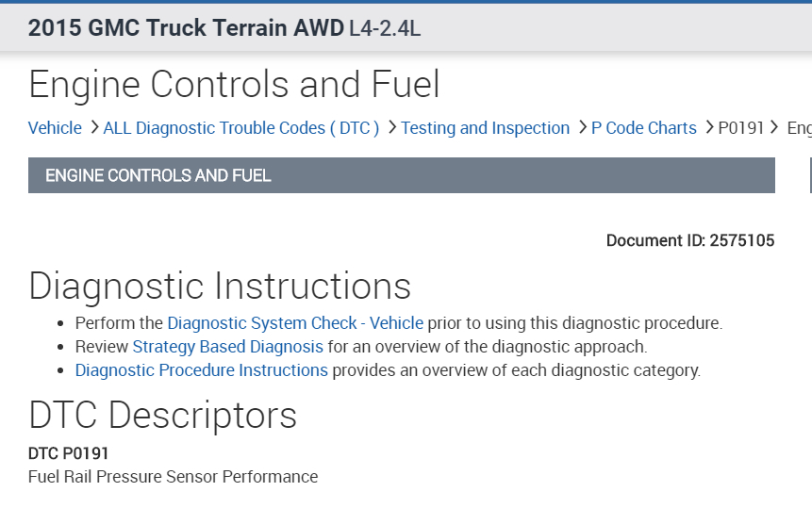Go to the Vehicle breadcrumb link
The width and height of the screenshot is (812, 508).
click(x=55, y=128)
